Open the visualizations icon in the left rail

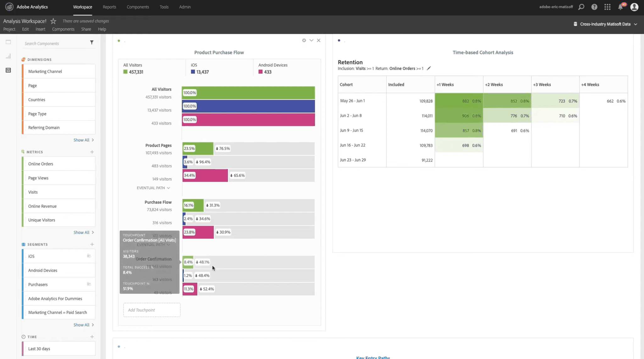(x=8, y=56)
